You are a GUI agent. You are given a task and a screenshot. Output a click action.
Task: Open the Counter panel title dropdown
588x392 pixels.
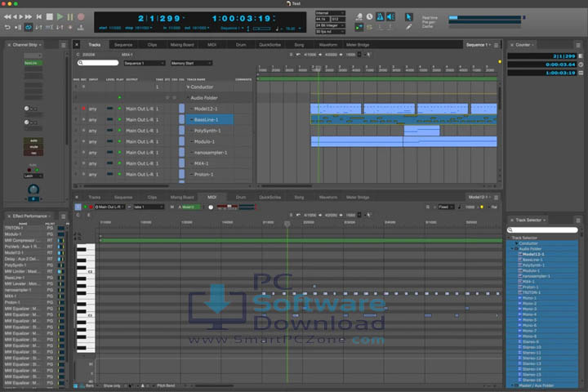pos(524,45)
